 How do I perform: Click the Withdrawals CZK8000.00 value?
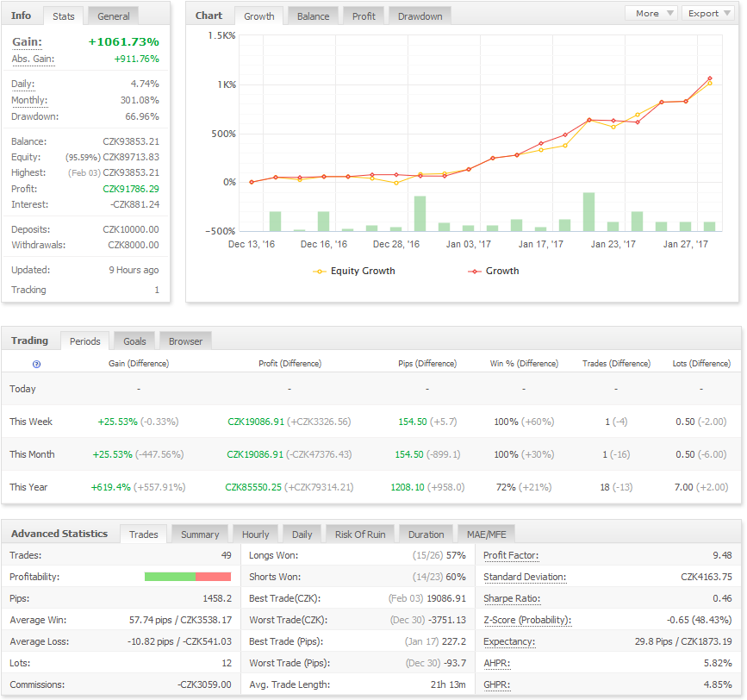[x=134, y=245]
